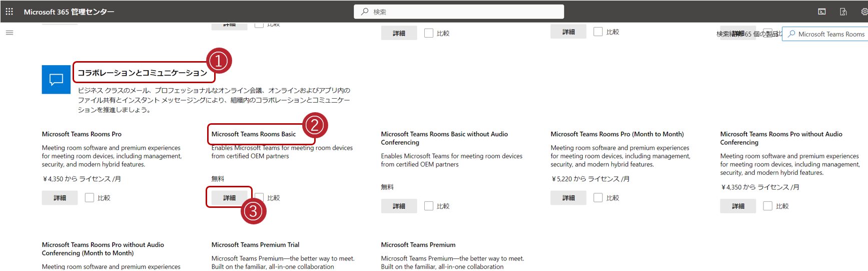
Task: View 詳細 for Teams Rooms Basic without Audio Conferencing
Action: [399, 206]
